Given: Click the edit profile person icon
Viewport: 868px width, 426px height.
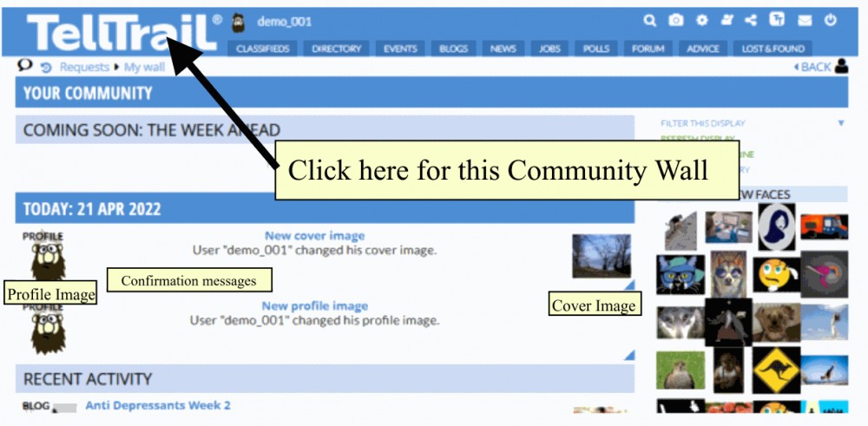Looking at the screenshot, I should tap(727, 21).
